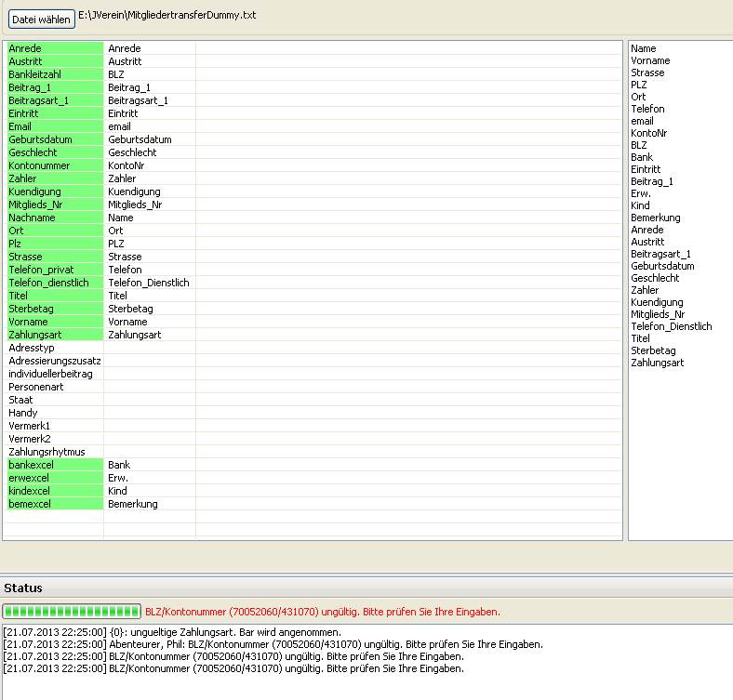Select the "Zahlungsrhytmus" field in the table

pos(54,452)
